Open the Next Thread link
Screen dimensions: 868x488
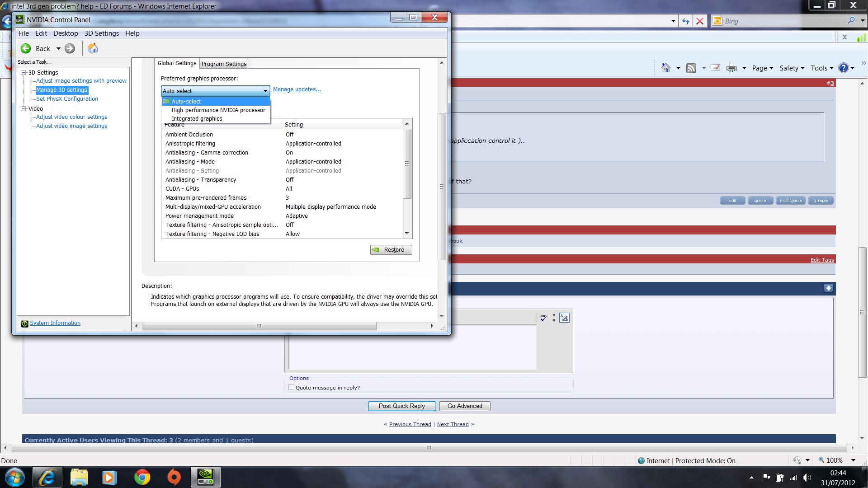453,424
